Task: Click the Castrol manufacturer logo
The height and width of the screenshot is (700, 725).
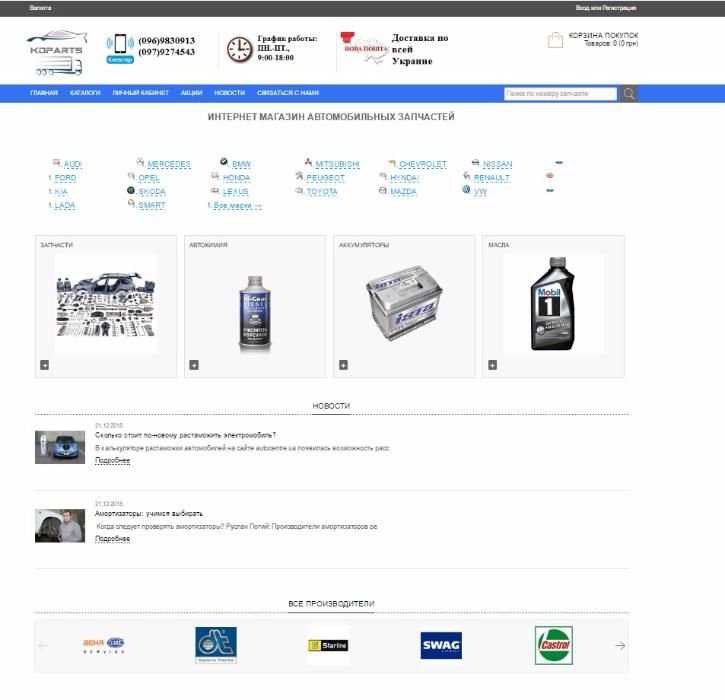Action: (x=553, y=645)
